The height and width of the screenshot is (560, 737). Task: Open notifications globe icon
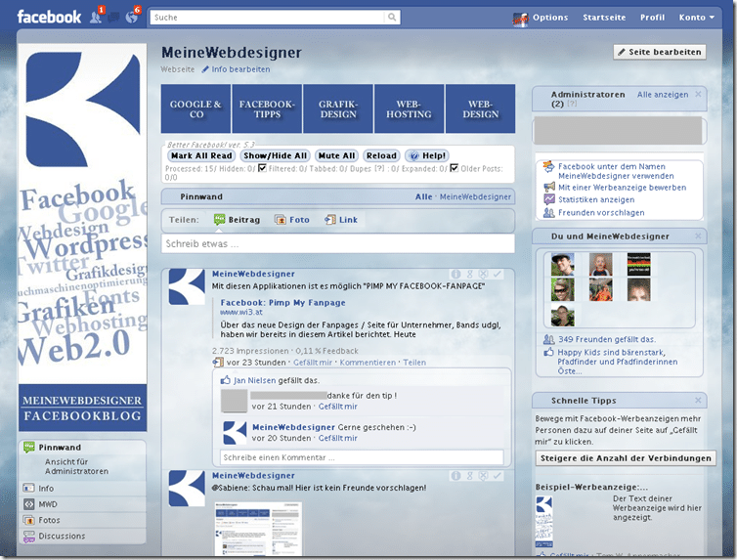pos(132,18)
